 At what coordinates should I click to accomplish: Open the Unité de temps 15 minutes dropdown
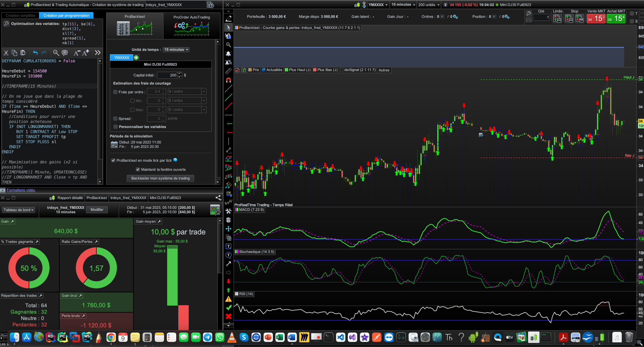[176, 50]
